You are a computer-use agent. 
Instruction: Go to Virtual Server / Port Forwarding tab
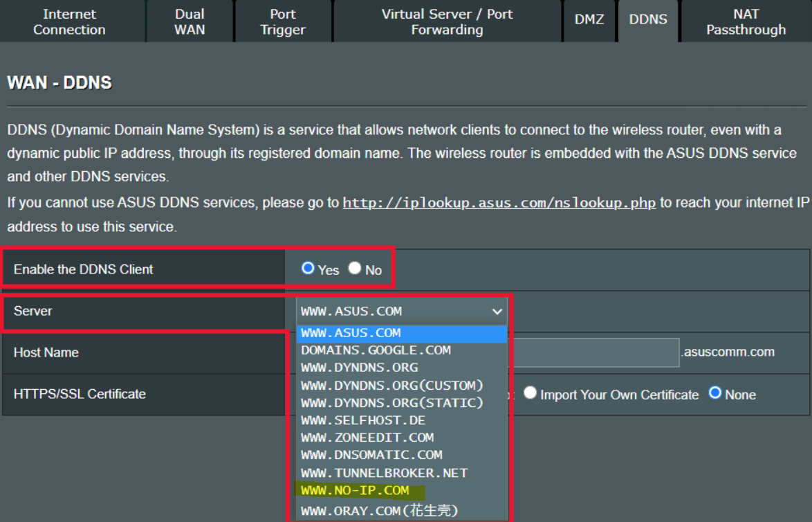click(447, 21)
